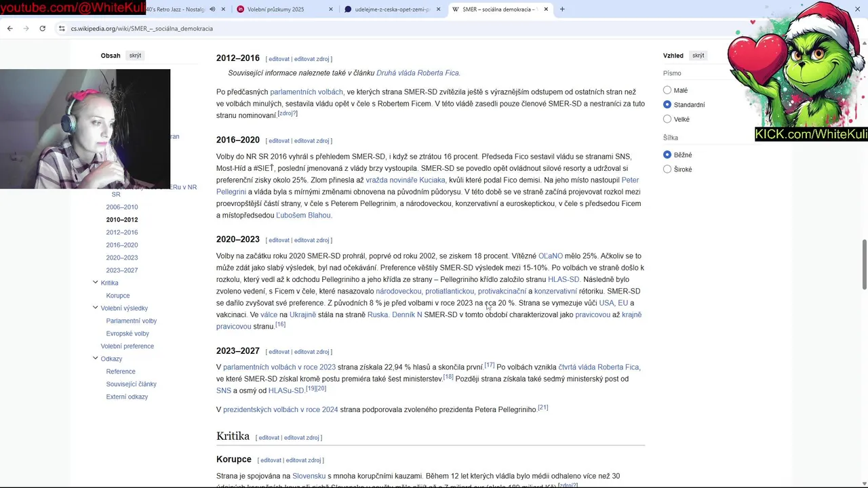Hide the Vzhled appearance panel
Viewport: 868px width, 488px height.
698,56
